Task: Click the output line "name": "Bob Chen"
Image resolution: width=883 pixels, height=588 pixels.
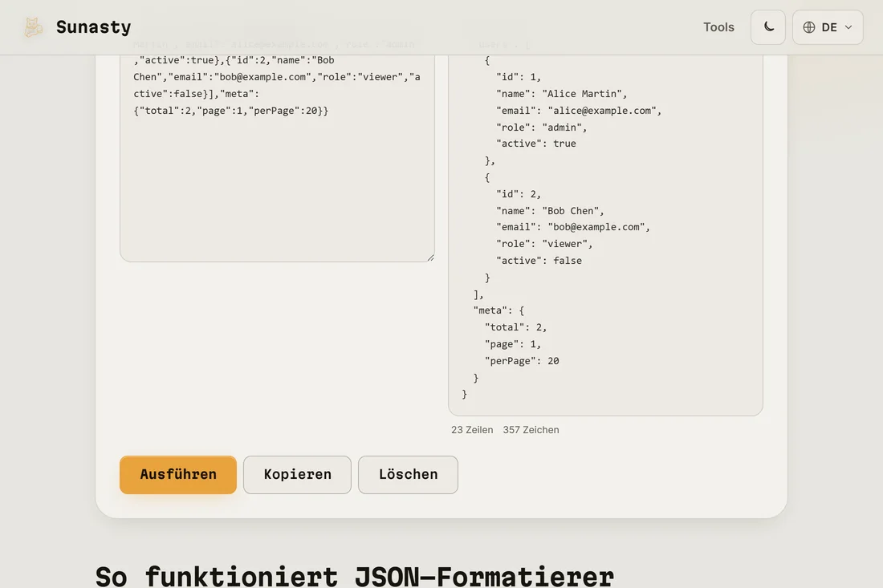Action: [x=550, y=210]
